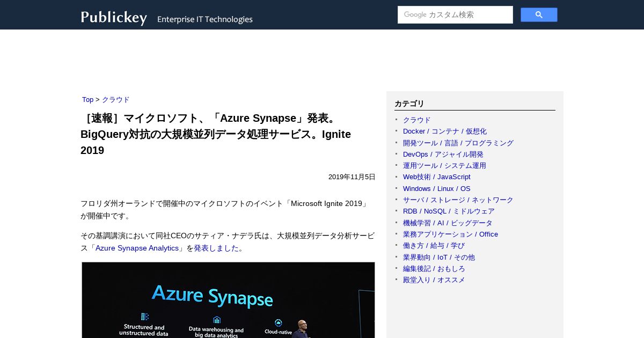Open サーバ / ストレージ / ネットワーク category

click(458, 200)
